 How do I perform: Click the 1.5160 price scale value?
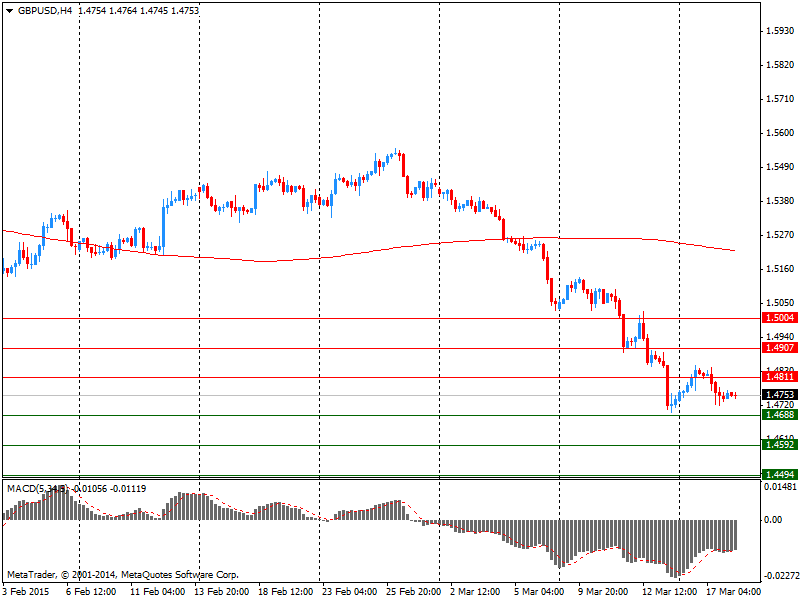[x=780, y=268]
